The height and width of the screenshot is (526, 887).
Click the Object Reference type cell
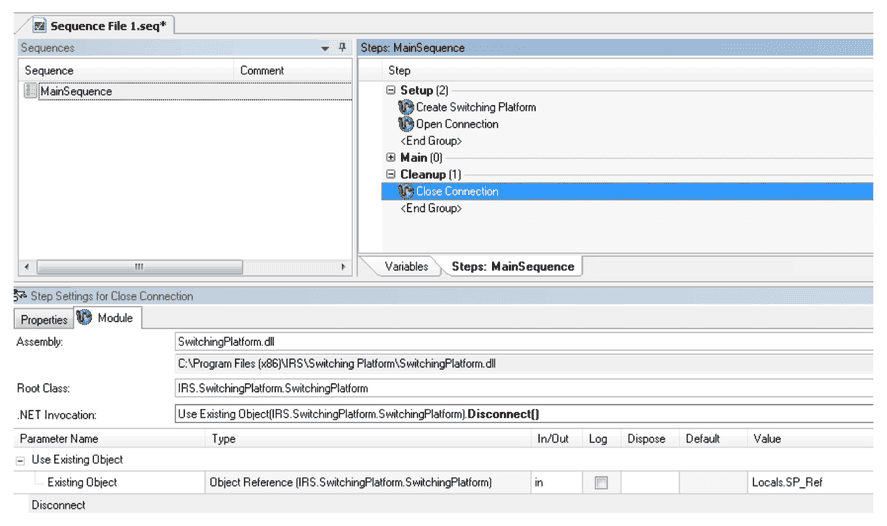tap(368, 482)
